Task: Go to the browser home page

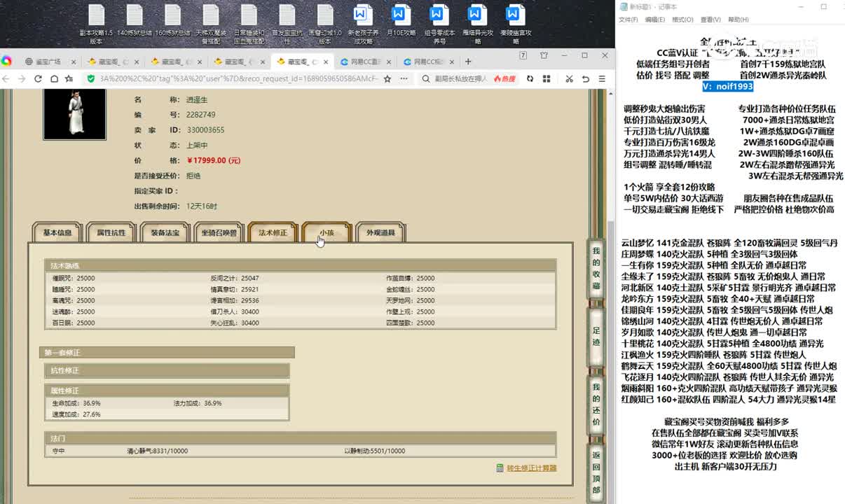Action: pyautogui.click(x=54, y=79)
